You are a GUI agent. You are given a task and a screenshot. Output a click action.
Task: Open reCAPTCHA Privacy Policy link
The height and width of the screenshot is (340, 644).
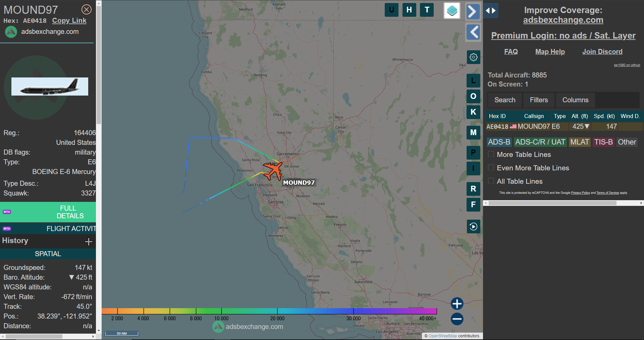[x=580, y=193]
